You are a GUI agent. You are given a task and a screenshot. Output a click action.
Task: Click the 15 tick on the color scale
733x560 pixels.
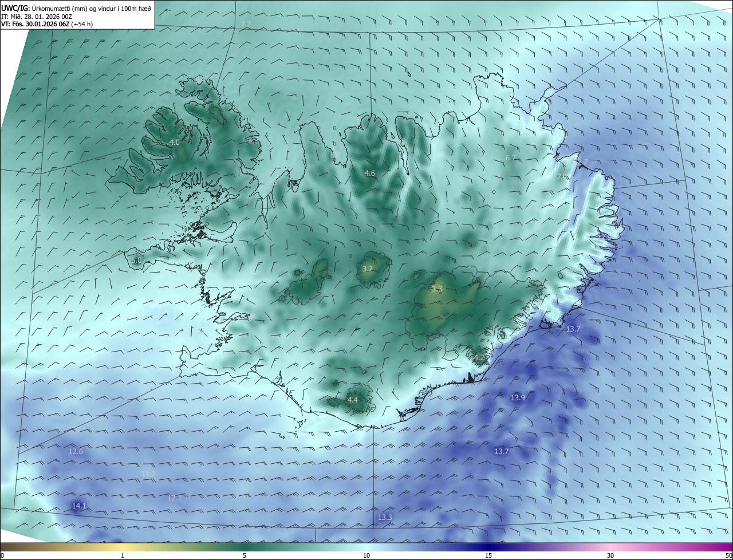point(488,555)
